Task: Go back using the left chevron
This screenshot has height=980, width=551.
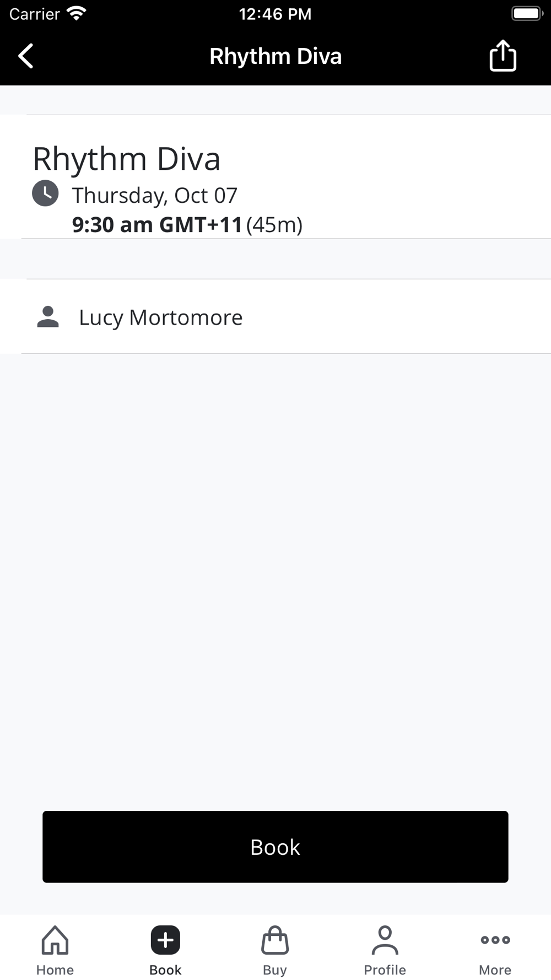Action: pos(26,56)
